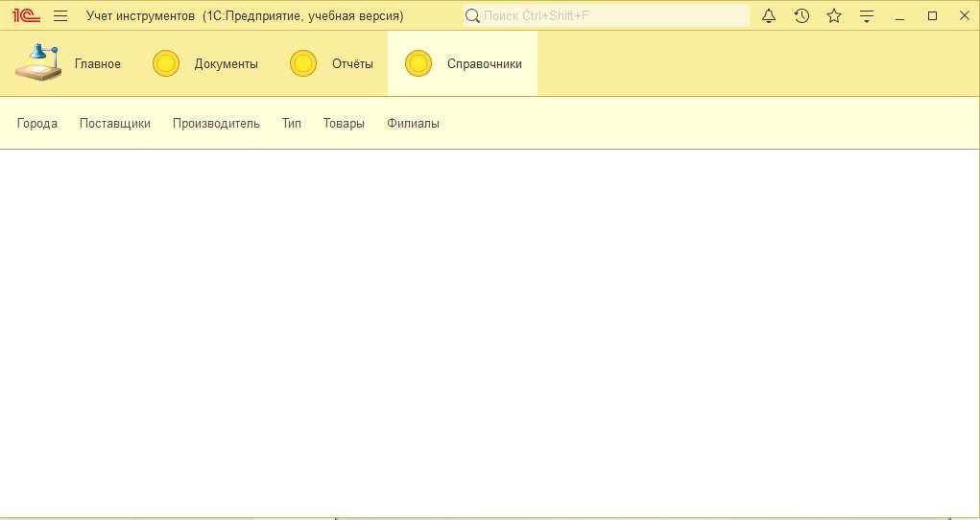Click the 1C logo icon
Image resolution: width=980 pixels, height=520 pixels.
tap(26, 15)
